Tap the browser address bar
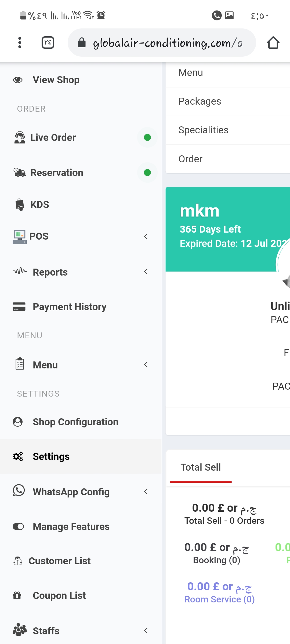290x644 pixels. 162,43
